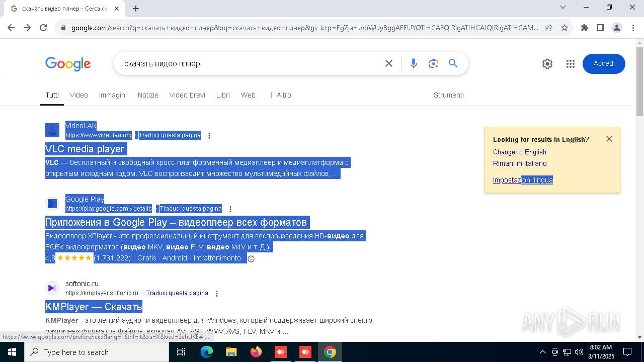Bookmark this page with star icon
Viewport: 644px width, 362px height.
point(565,28)
